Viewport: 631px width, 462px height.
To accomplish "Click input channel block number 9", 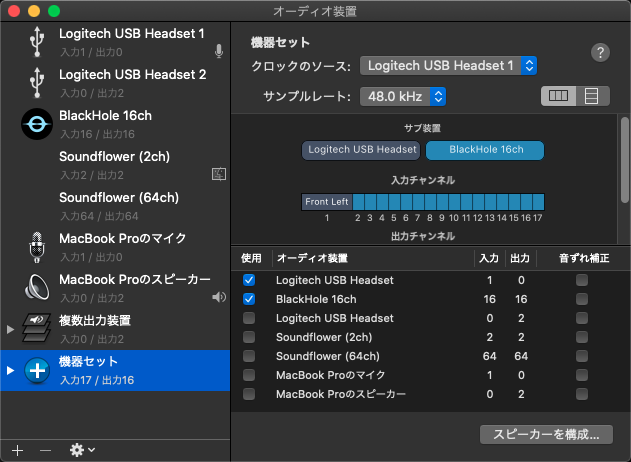I will (442, 202).
